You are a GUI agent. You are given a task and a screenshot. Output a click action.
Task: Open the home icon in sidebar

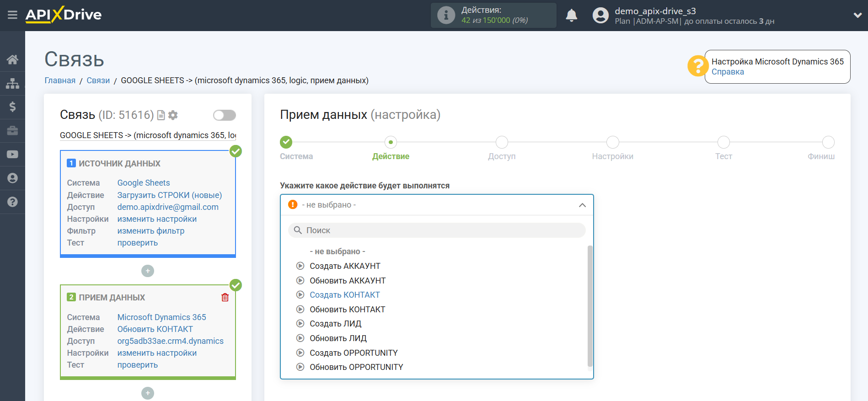pyautogui.click(x=12, y=59)
